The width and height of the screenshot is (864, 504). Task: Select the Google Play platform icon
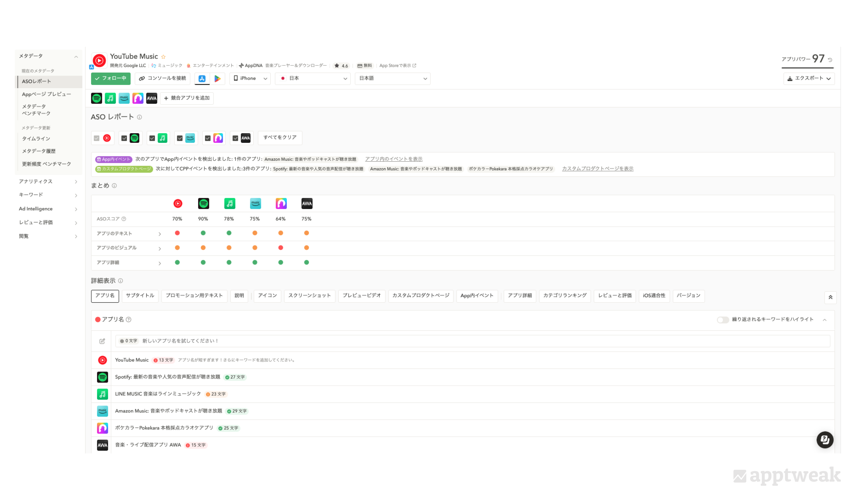[x=217, y=78]
